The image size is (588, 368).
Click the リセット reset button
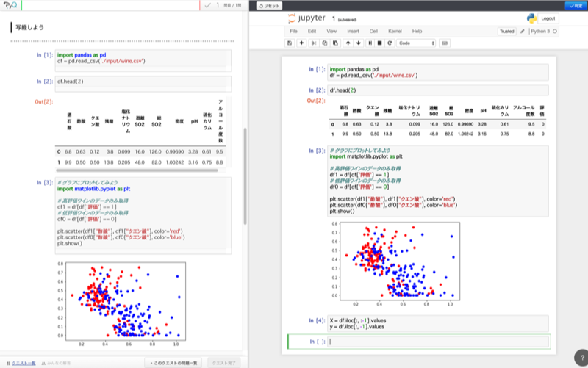(269, 5)
